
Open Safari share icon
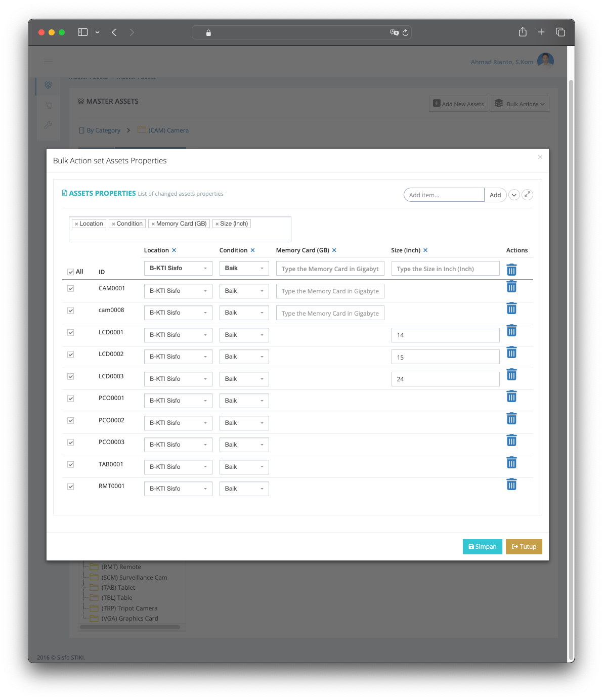523,32
